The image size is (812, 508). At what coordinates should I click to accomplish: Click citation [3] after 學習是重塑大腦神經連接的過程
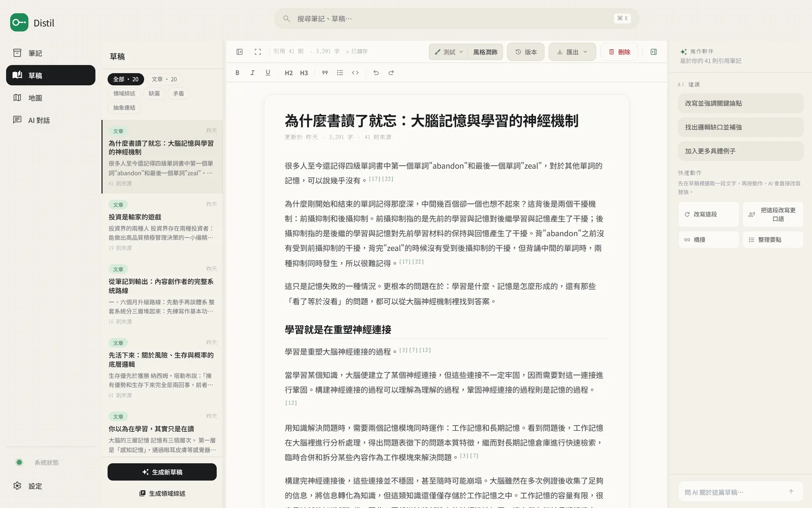point(403,350)
